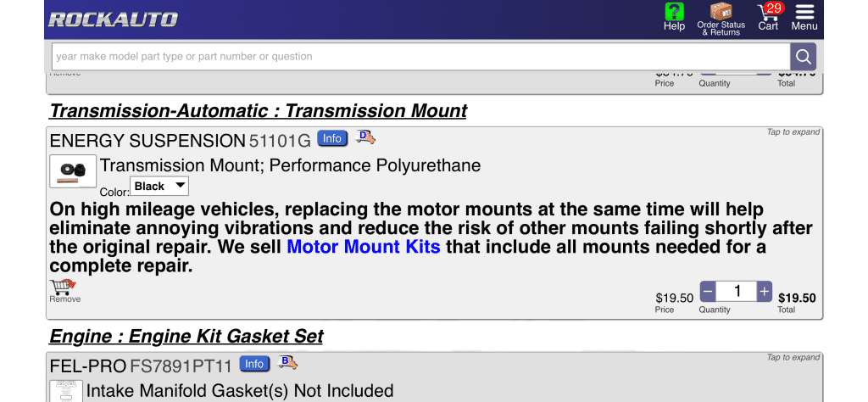
Task: Increase transmission mount quantity with plus
Action: click(765, 292)
